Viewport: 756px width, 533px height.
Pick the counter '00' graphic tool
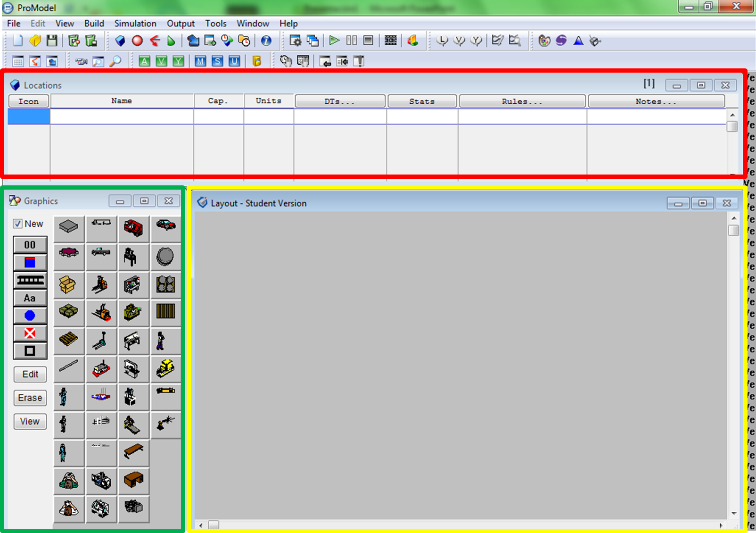[x=30, y=245]
